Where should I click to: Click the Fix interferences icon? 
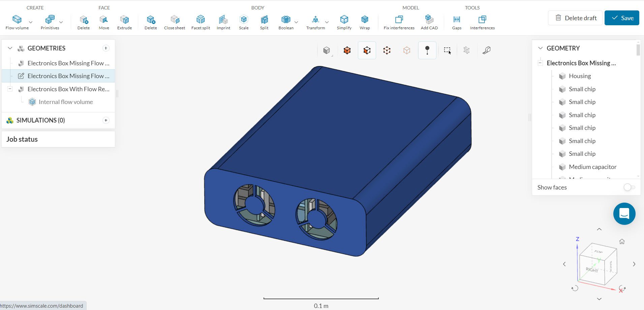pyautogui.click(x=399, y=20)
